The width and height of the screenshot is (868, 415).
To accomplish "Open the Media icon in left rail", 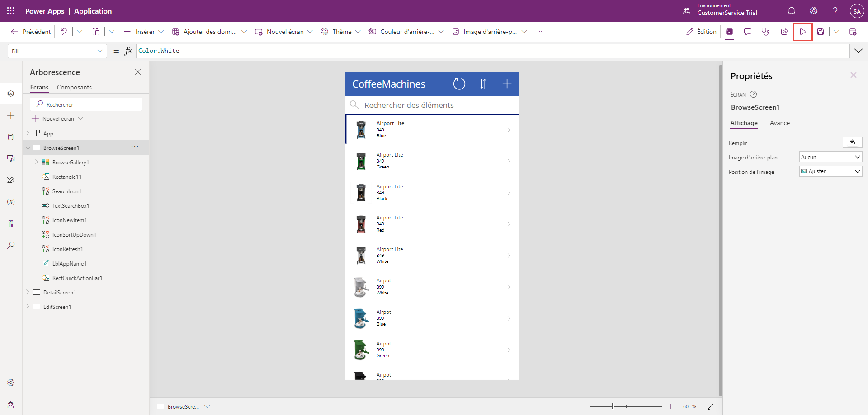I will (11, 159).
